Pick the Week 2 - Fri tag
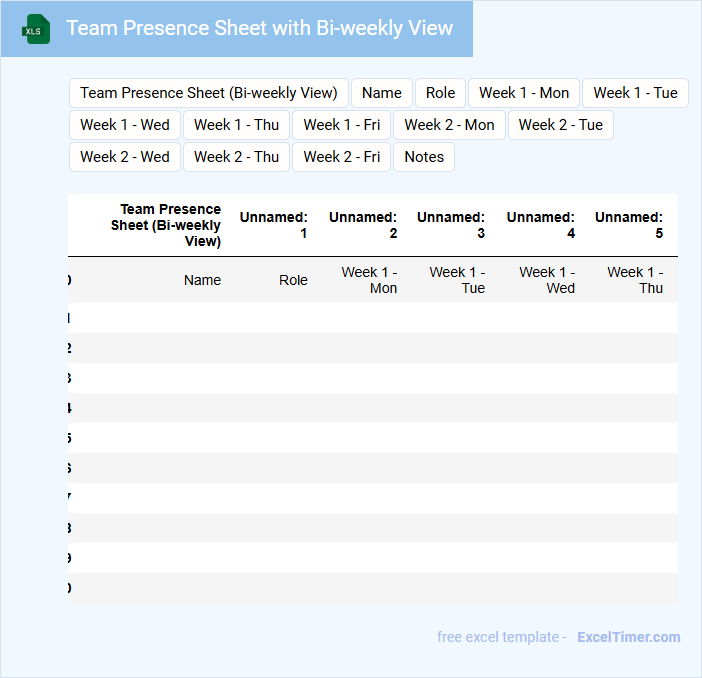This screenshot has height=678, width=702. tap(342, 157)
